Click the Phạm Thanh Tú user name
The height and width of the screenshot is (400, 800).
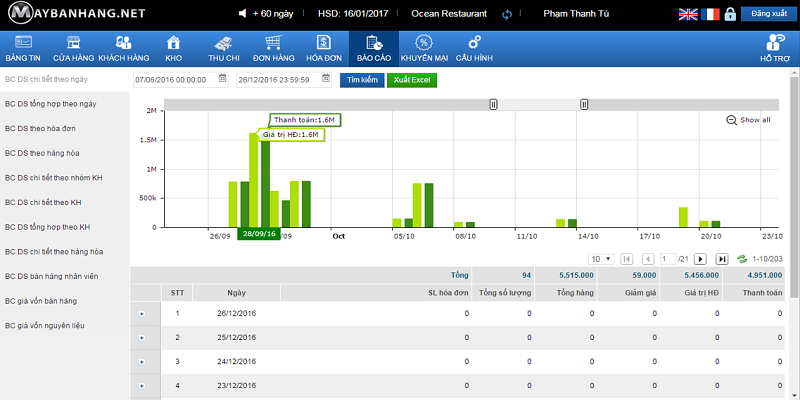tap(576, 14)
